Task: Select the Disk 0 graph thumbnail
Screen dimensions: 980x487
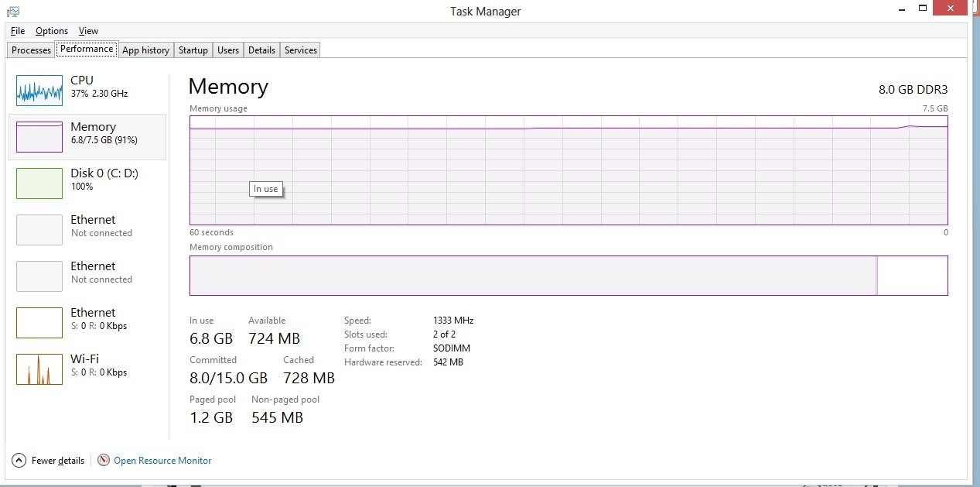Action: (x=39, y=183)
